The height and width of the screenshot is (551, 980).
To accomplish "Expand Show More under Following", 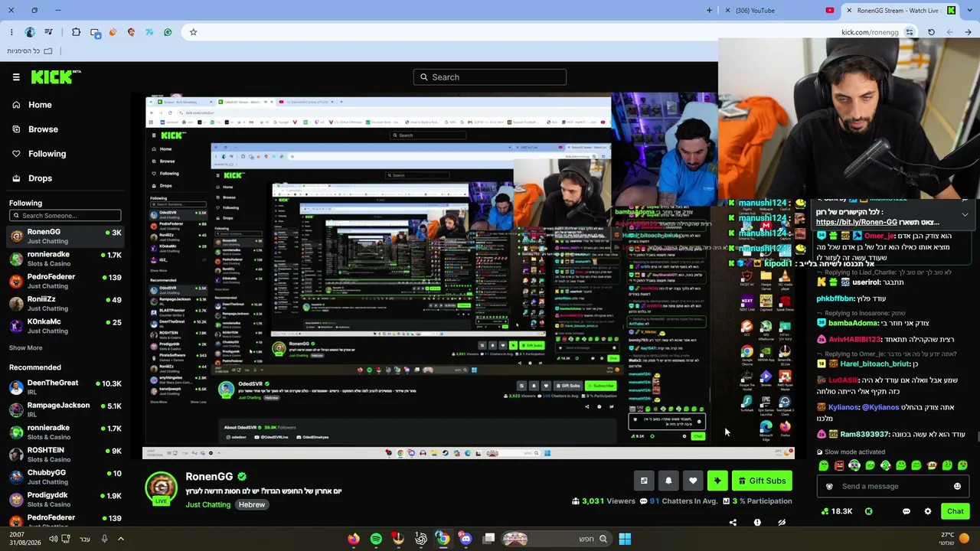I will point(25,348).
